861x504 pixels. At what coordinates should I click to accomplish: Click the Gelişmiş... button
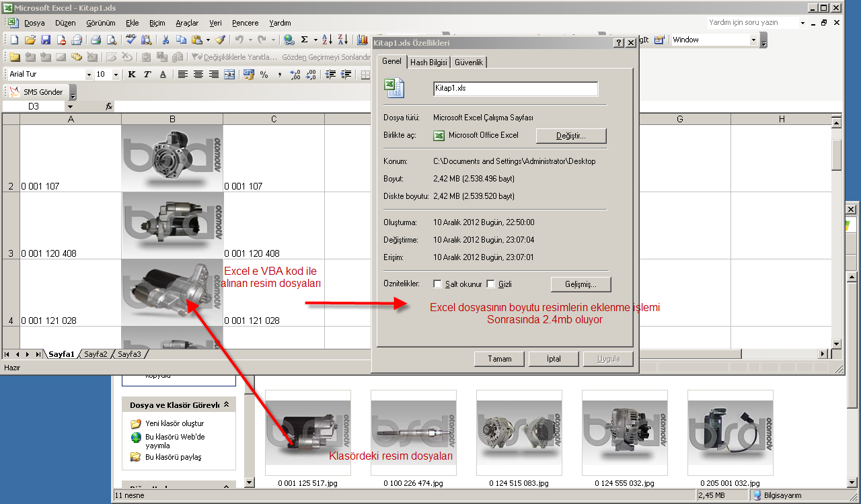pos(581,284)
